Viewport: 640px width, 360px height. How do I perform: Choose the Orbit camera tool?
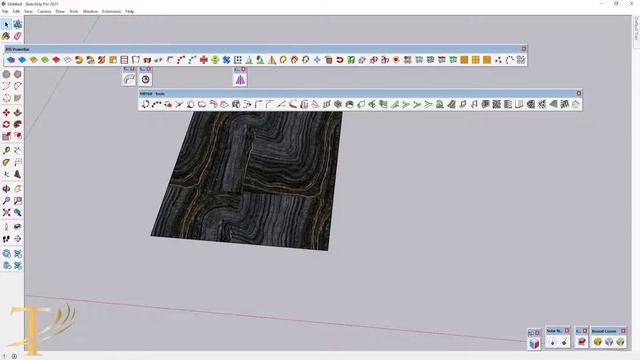click(6, 189)
